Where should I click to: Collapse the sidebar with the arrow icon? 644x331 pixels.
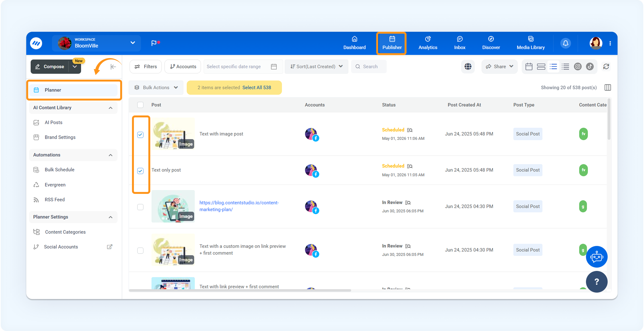coord(113,67)
